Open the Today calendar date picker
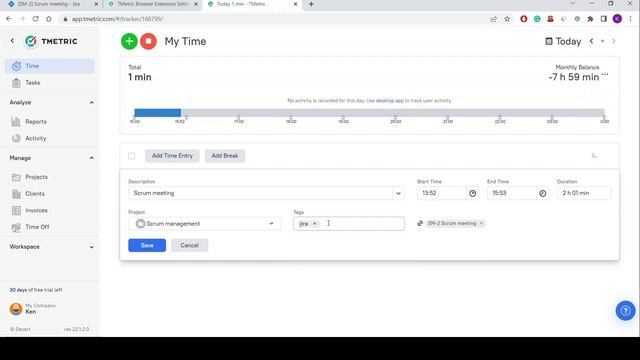This screenshot has height=360, width=640. coord(563,41)
